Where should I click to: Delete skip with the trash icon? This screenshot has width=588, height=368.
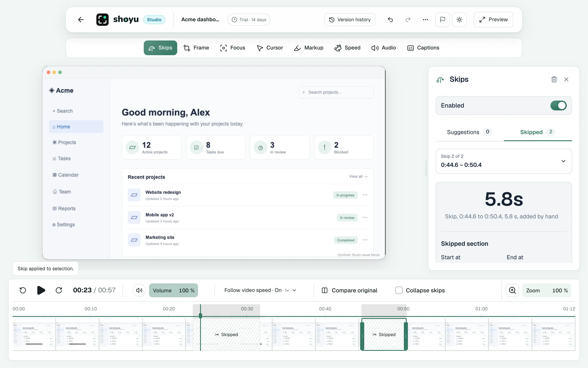point(554,79)
